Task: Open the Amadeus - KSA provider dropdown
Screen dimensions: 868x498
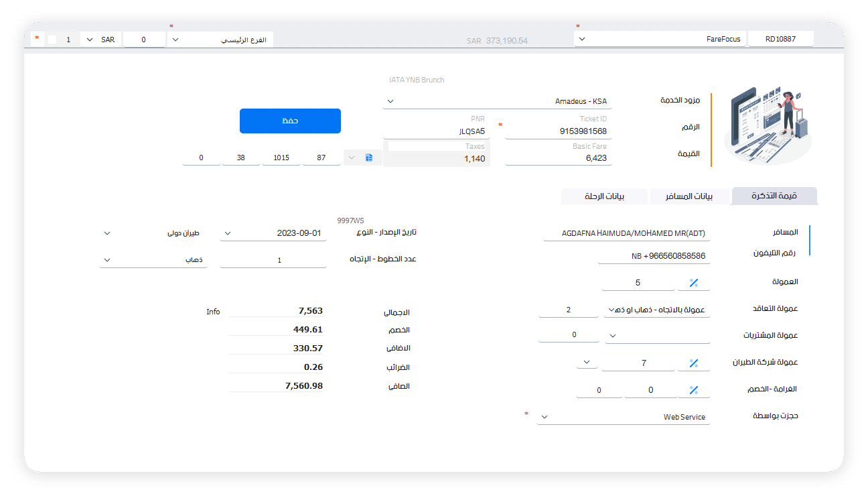Action: coord(497,101)
